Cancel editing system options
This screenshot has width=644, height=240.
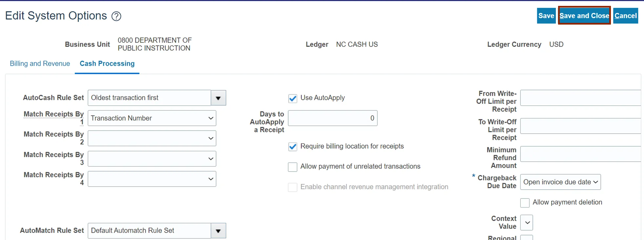(625, 16)
